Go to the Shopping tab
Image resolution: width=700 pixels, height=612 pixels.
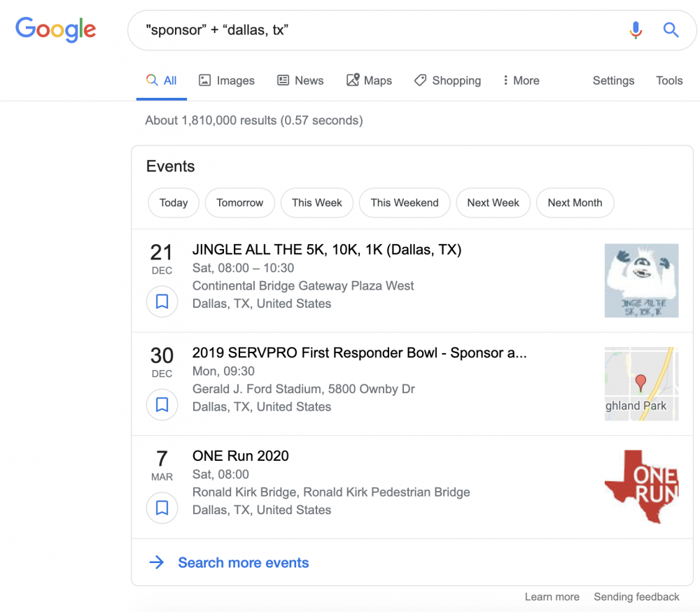[x=447, y=80]
